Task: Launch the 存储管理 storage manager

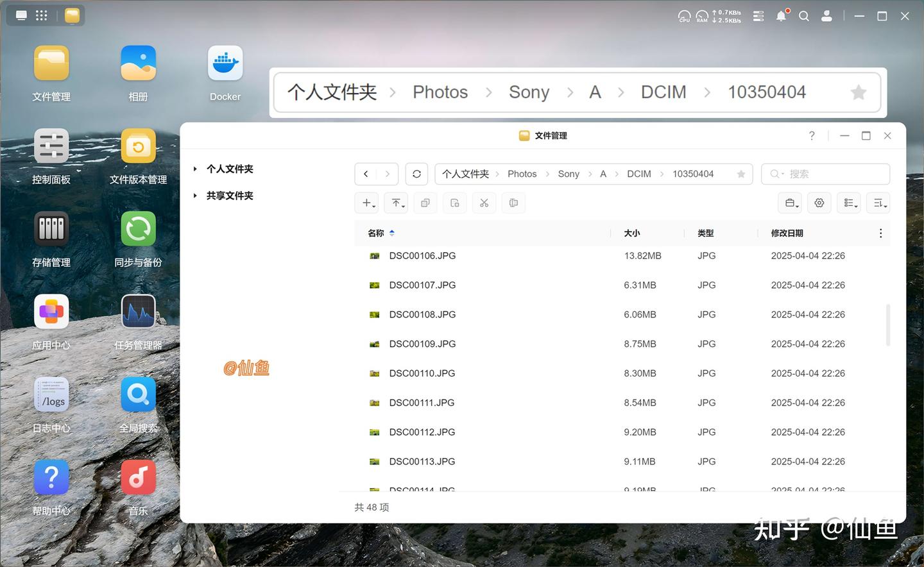Action: 51,237
